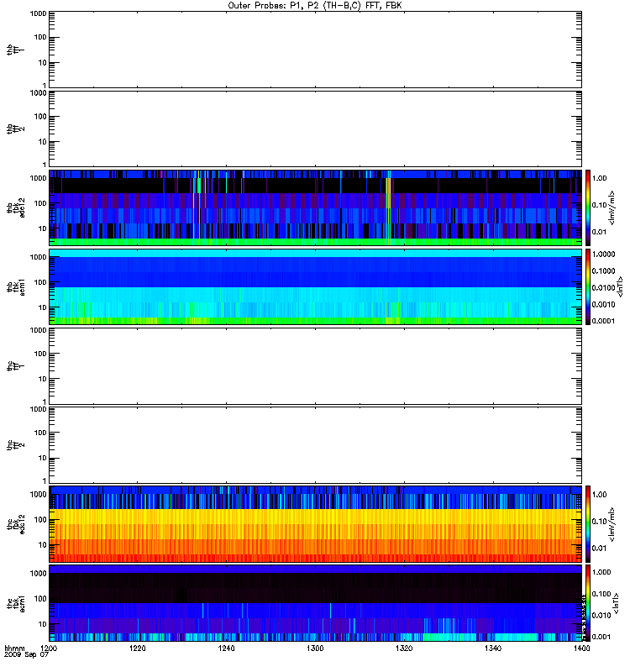The height and width of the screenshot is (672, 630).
Task: Click the '1220' time axis label
Action: pos(137,648)
